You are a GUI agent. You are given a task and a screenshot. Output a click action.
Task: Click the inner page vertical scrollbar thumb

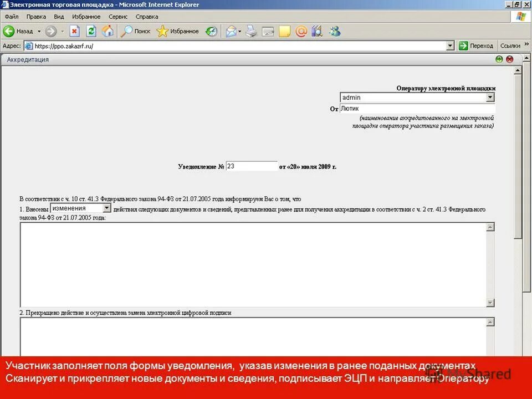click(x=518, y=157)
